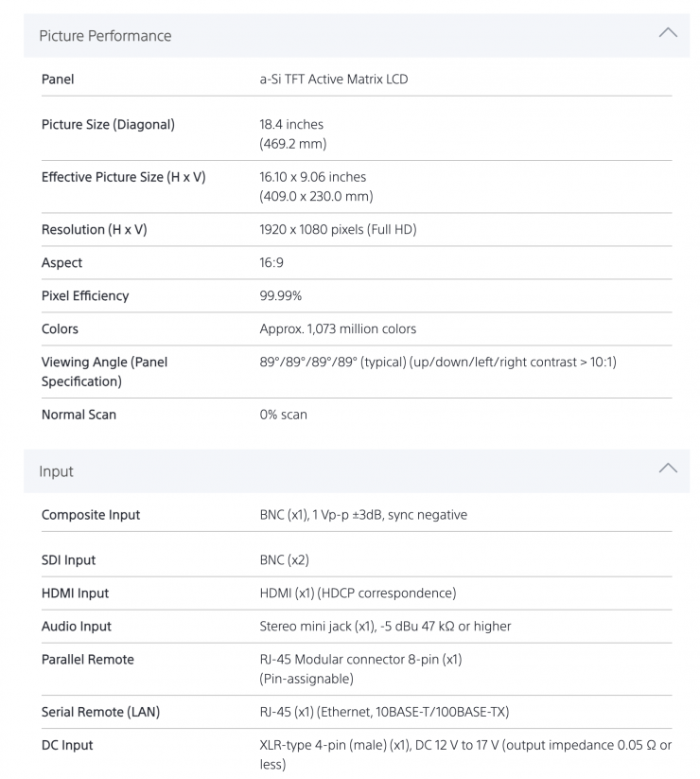Click the Input section header title
The image size is (700, 779).
(x=56, y=471)
